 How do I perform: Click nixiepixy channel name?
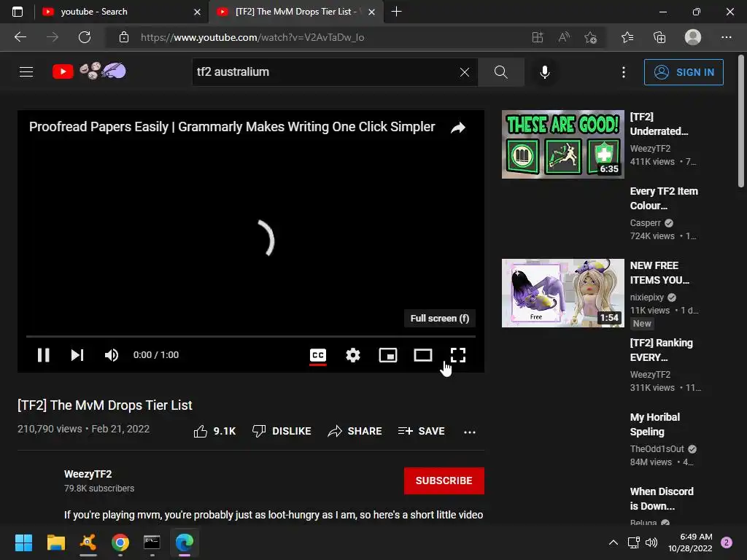(x=646, y=297)
